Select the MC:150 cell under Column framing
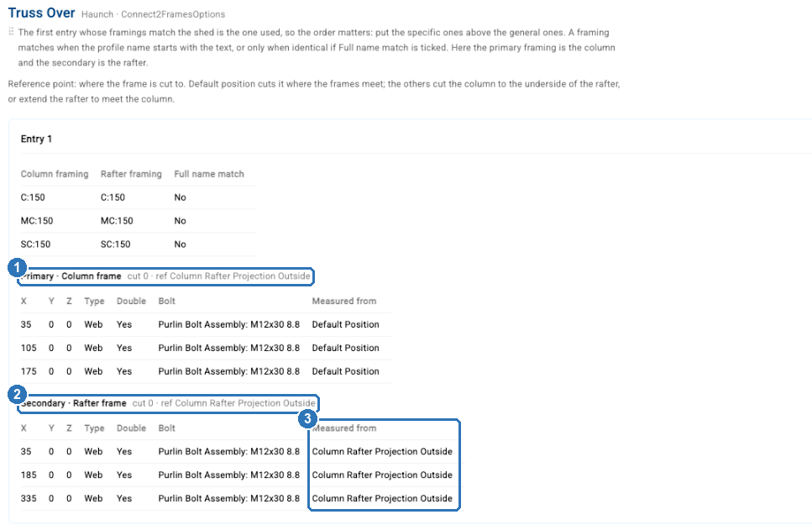The height and width of the screenshot is (525, 812). pyautogui.click(x=37, y=221)
